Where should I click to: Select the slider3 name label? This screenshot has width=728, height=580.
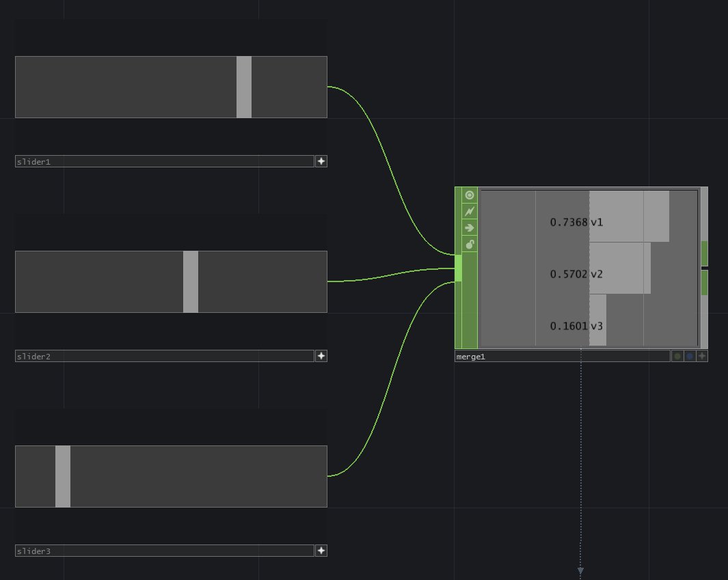point(164,551)
